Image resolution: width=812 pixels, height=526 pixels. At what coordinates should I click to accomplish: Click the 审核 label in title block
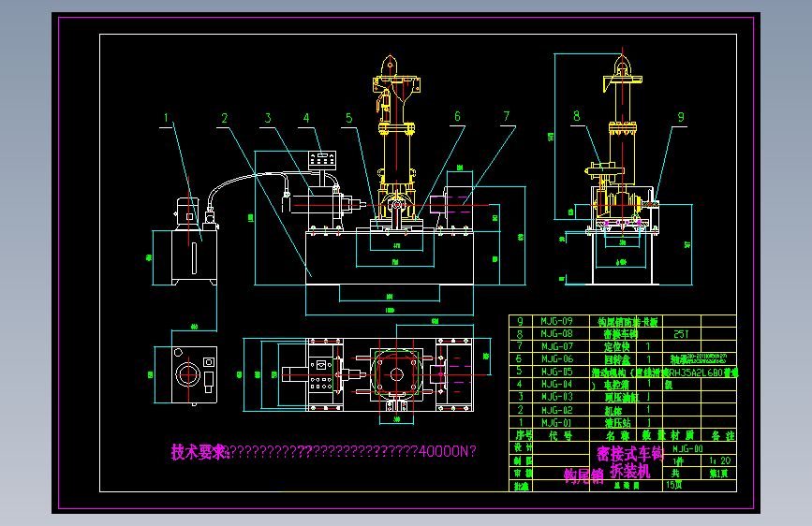tap(523, 474)
